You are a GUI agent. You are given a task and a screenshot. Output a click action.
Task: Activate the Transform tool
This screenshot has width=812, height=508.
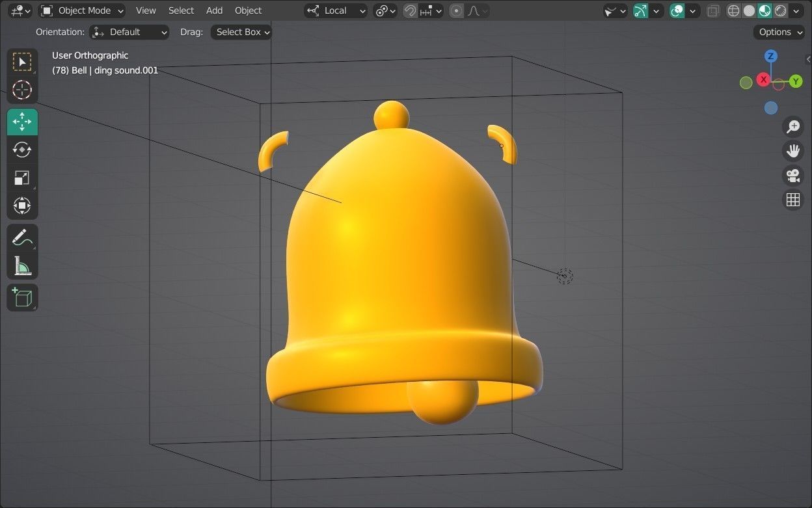[22, 206]
